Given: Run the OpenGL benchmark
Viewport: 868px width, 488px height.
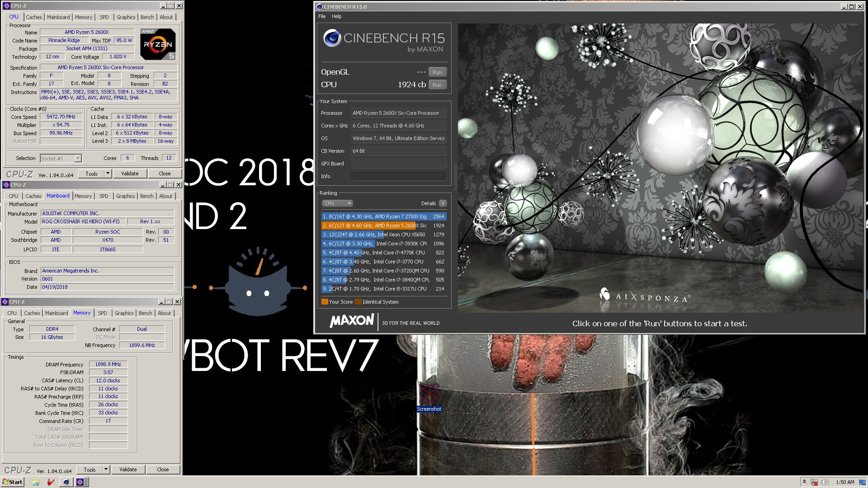Looking at the screenshot, I should [x=437, y=72].
